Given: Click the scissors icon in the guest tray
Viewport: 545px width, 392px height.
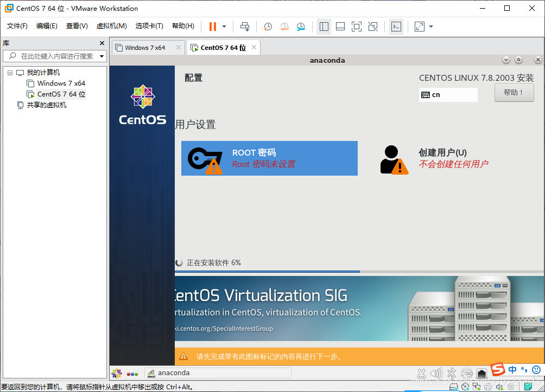Looking at the screenshot, I should click(421, 374).
